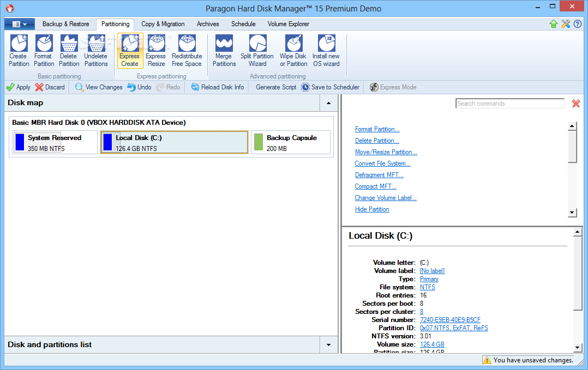This screenshot has width=588, height=370.
Task: Go to the Schedule tab
Action: point(243,24)
